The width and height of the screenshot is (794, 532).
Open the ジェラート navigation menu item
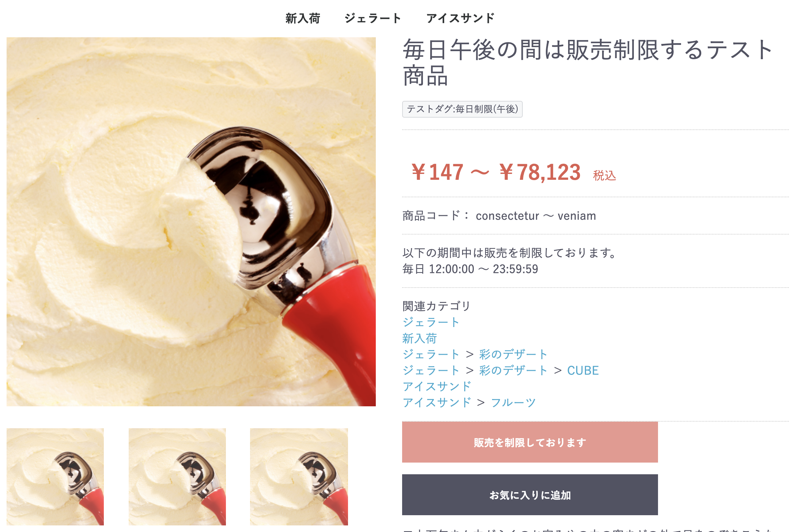coord(373,18)
